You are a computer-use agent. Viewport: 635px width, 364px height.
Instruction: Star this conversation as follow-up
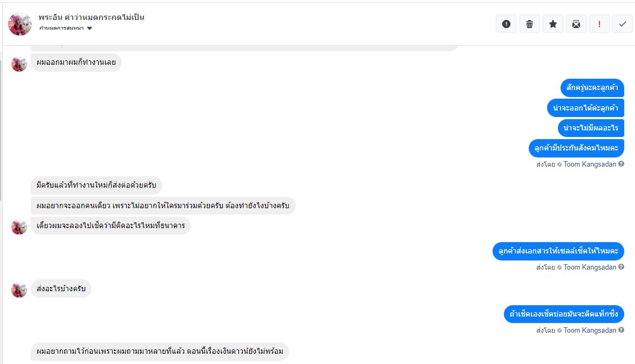[553, 24]
